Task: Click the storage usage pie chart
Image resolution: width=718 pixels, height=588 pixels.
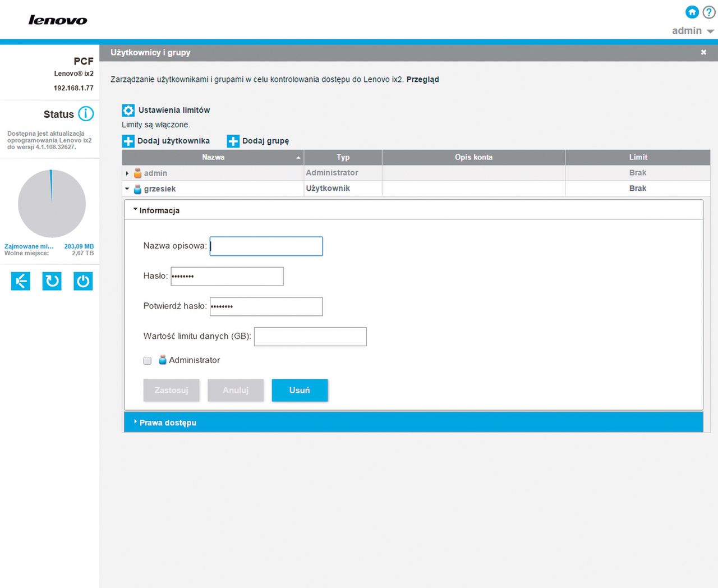Action: (x=52, y=204)
